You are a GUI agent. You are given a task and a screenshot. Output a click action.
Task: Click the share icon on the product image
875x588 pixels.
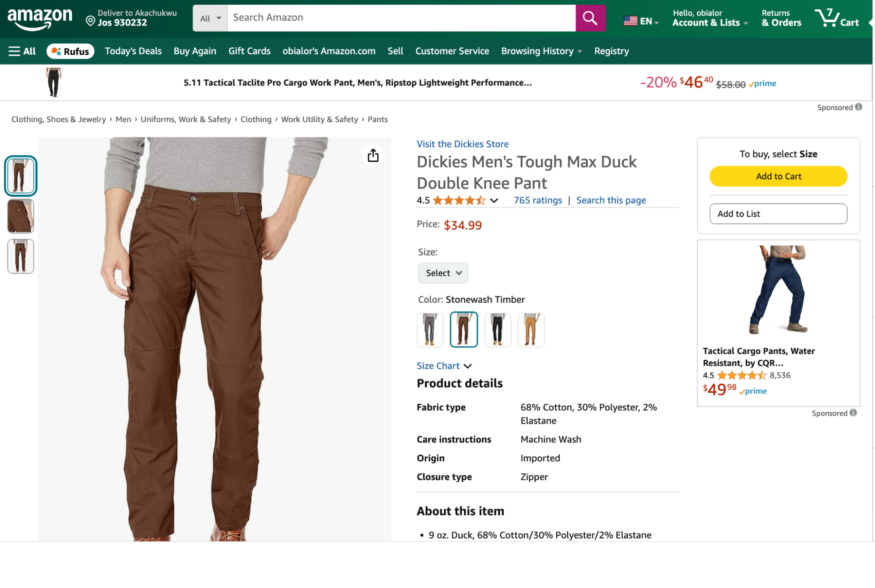point(372,155)
